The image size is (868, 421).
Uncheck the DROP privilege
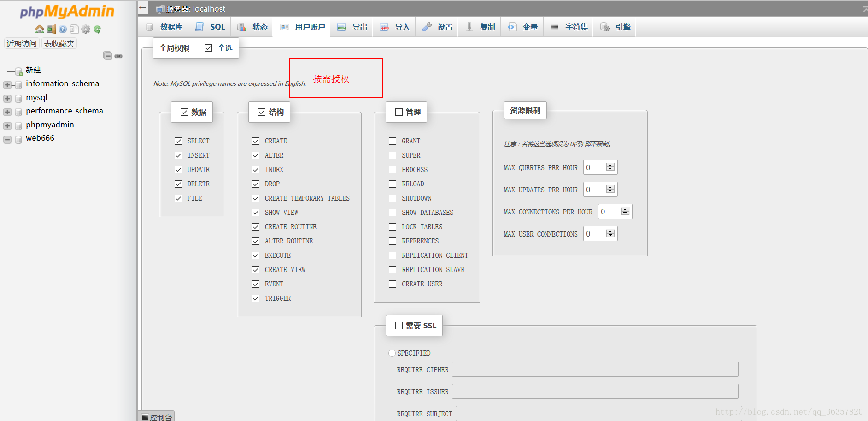coord(256,184)
